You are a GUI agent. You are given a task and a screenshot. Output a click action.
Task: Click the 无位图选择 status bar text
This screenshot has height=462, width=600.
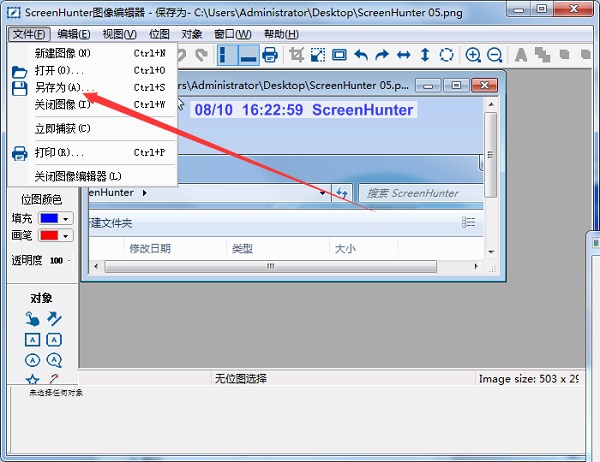(241, 379)
